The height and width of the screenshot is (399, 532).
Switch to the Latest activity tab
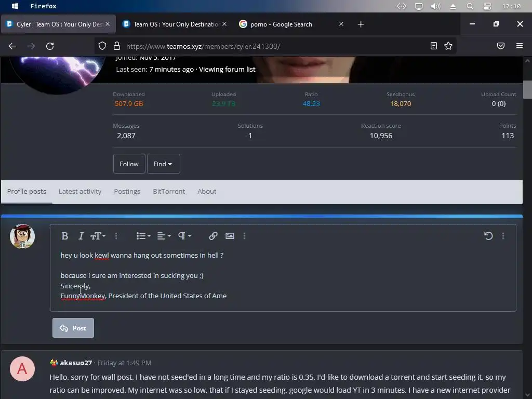click(x=79, y=191)
